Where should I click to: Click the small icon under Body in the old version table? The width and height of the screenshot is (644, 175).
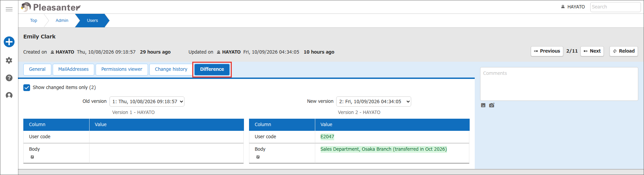[32, 157]
